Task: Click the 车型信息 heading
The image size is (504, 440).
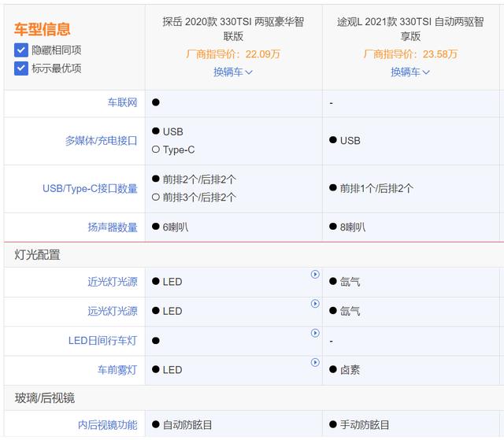Action: coord(42,29)
